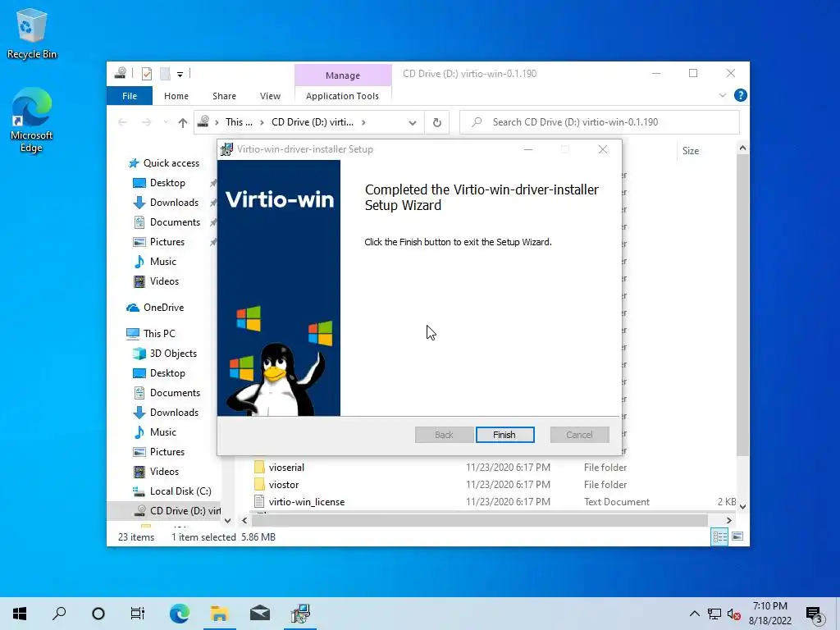Open the pinned Desktop under Quick access

point(167,183)
